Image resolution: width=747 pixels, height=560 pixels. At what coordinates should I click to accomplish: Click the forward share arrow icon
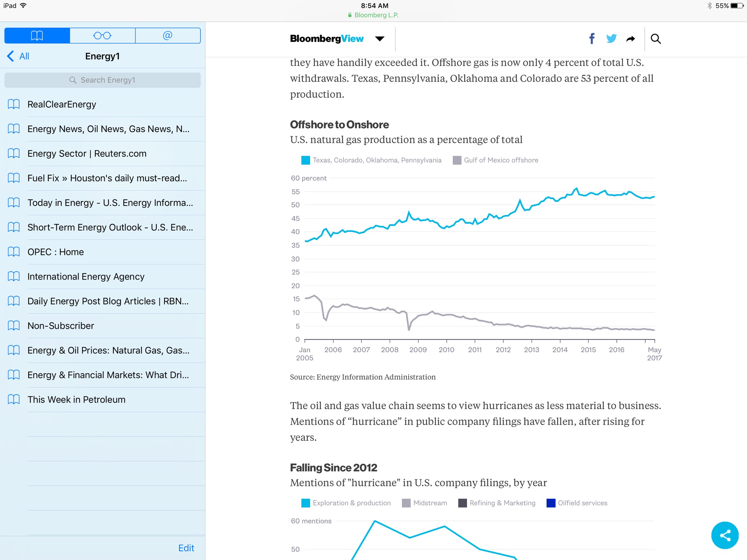coord(630,39)
